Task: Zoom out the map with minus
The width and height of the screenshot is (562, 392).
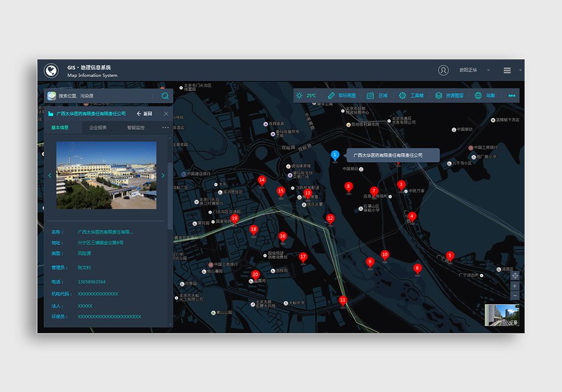Action: [515, 296]
